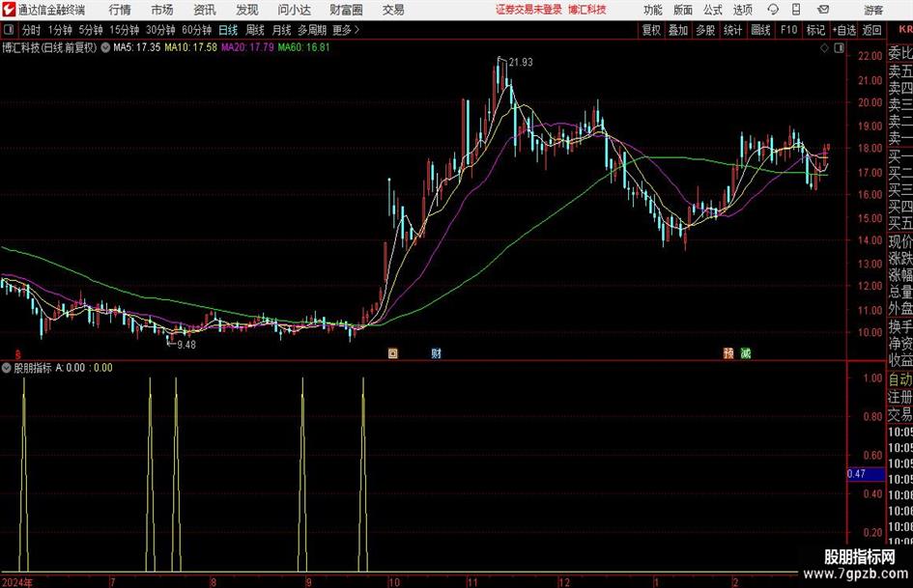
Task: Click the 多股 toolbar button
Action: [705, 30]
